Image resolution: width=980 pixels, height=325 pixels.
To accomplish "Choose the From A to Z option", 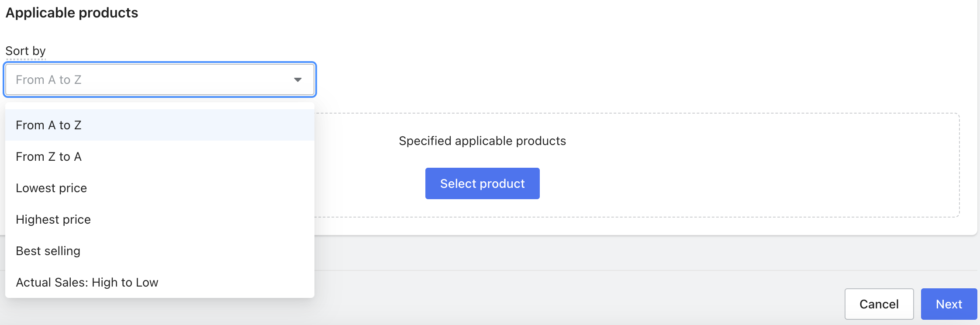I will click(x=48, y=125).
